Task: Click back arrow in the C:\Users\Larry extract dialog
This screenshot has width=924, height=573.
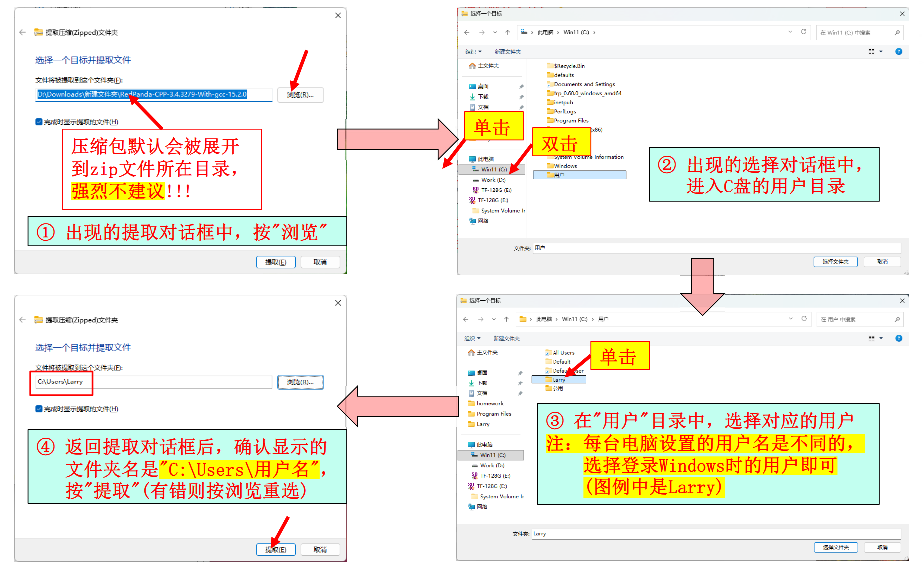Action: pyautogui.click(x=22, y=320)
